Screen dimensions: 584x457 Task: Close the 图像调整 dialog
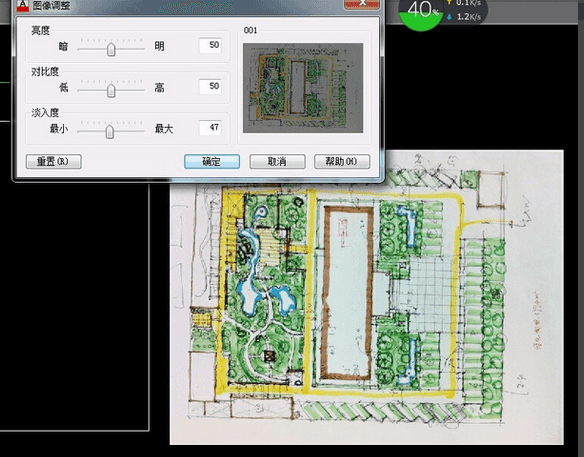click(x=362, y=4)
